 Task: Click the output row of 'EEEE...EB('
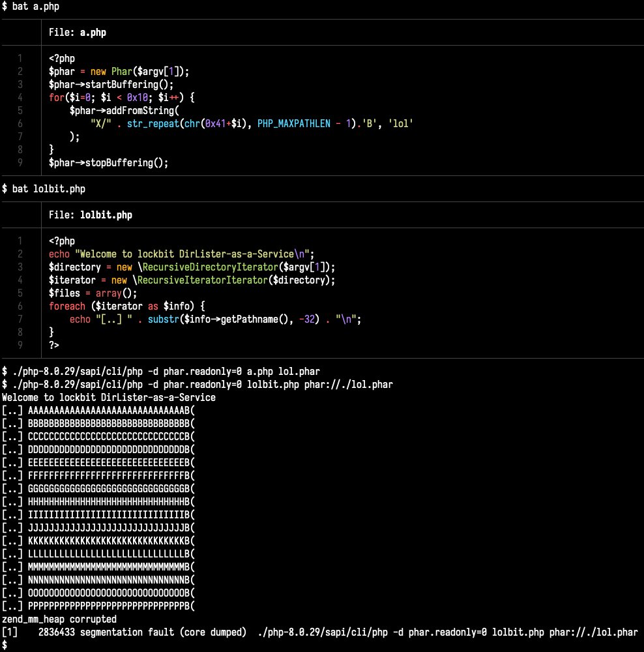[98, 462]
